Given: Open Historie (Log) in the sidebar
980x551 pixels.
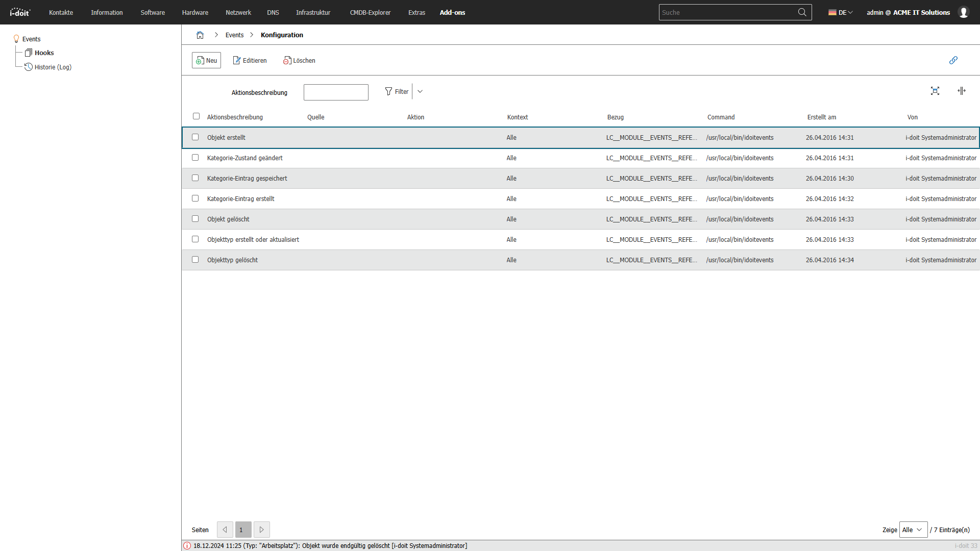Looking at the screenshot, I should [53, 67].
